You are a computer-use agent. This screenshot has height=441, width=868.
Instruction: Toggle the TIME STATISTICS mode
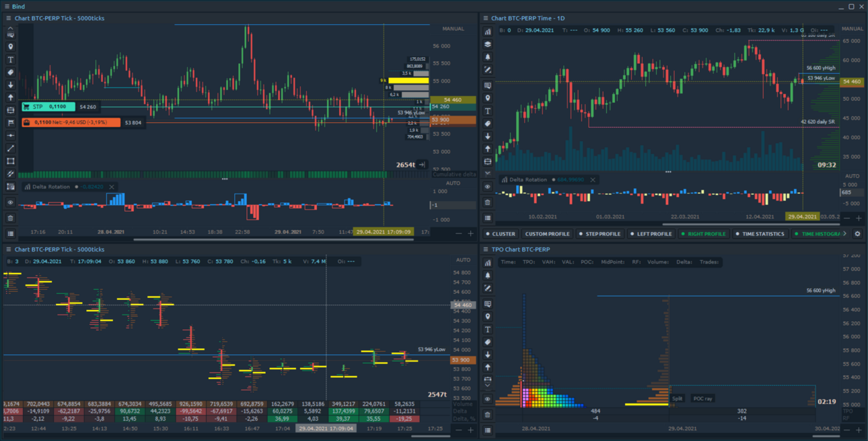pos(760,234)
